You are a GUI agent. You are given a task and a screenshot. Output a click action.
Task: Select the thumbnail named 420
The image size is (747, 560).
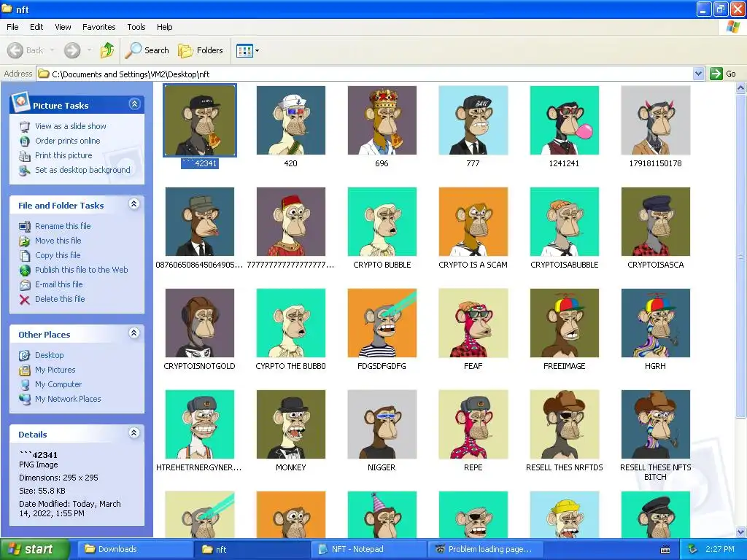click(290, 120)
